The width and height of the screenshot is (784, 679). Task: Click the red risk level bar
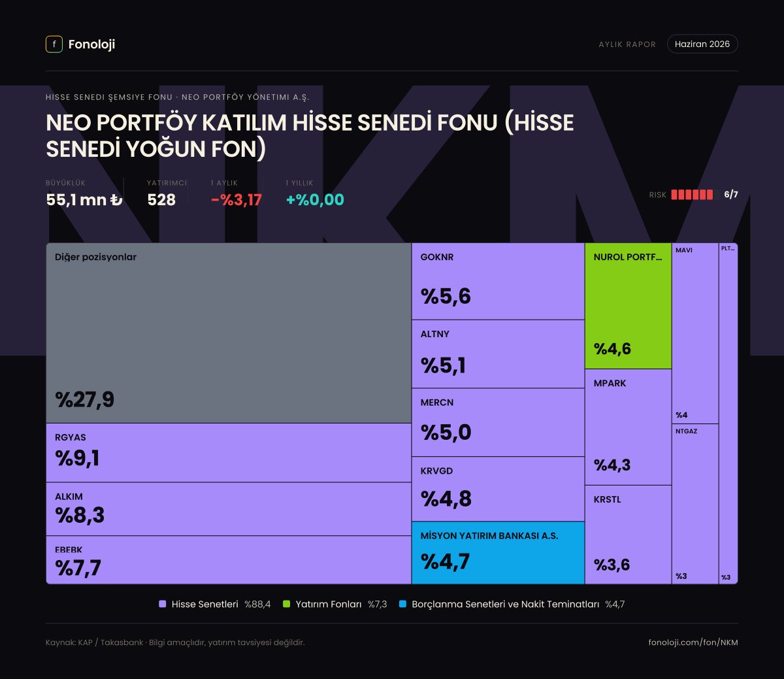pos(694,195)
